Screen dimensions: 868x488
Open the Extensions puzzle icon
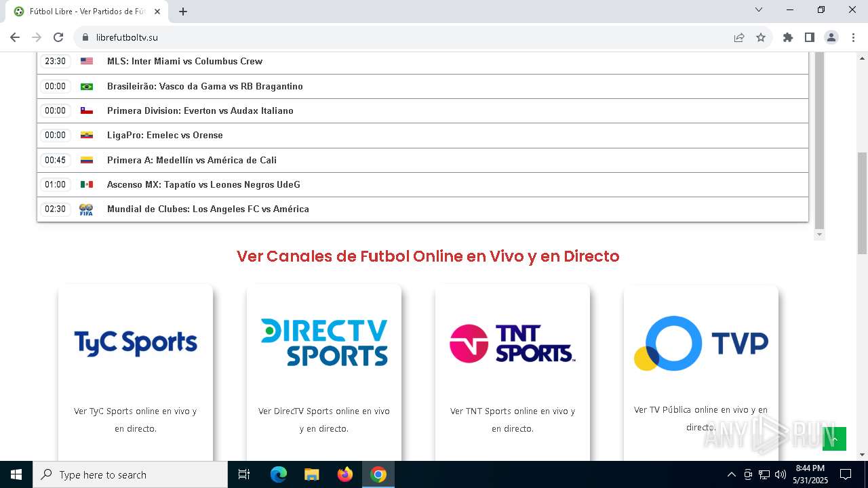[788, 37]
